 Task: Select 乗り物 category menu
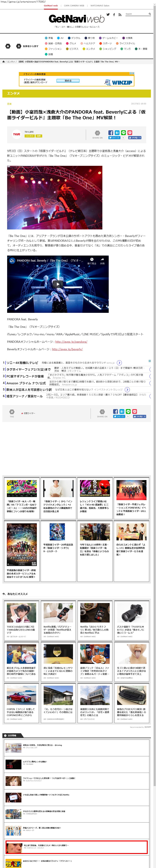90,38
